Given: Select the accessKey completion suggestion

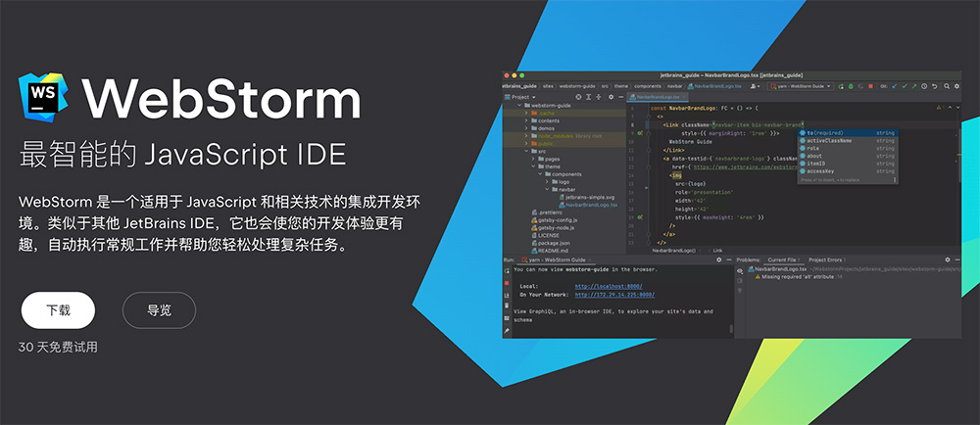Looking at the screenshot, I should [848, 171].
